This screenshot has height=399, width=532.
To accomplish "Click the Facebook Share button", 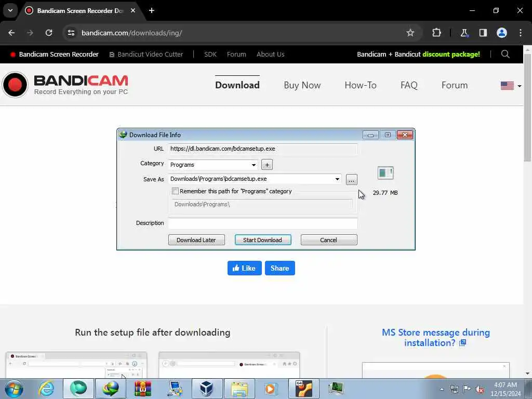I will click(280, 268).
